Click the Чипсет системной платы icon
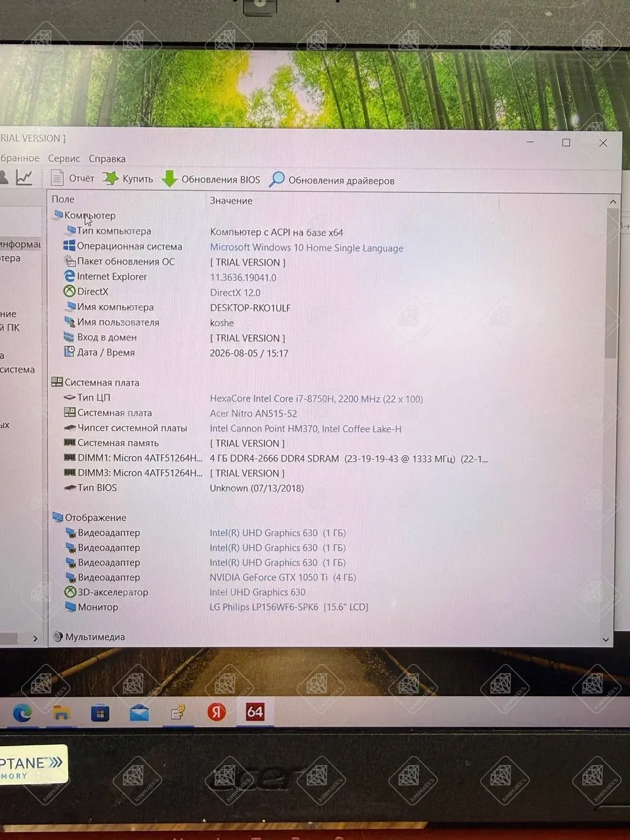630x840 pixels. coord(70,427)
